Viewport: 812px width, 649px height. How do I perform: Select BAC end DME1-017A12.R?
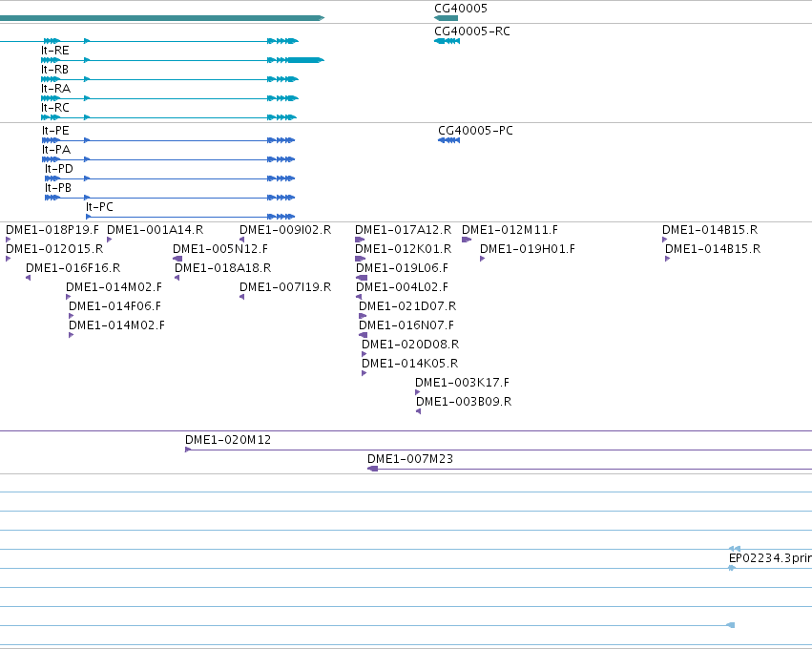pyautogui.click(x=403, y=230)
